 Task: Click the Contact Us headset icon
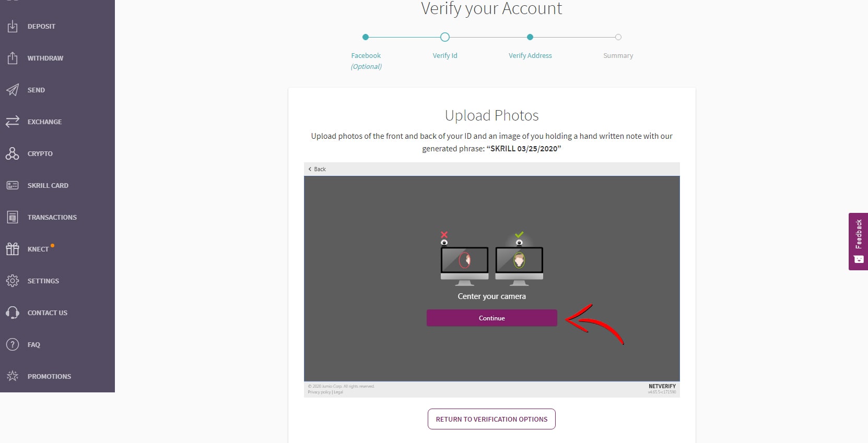point(13,313)
